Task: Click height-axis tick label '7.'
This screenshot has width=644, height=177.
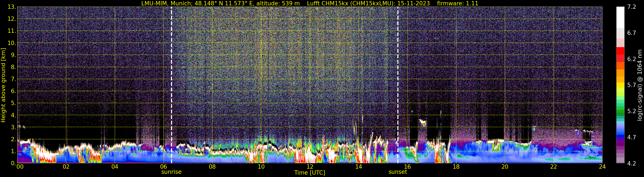Action: tap(13, 79)
